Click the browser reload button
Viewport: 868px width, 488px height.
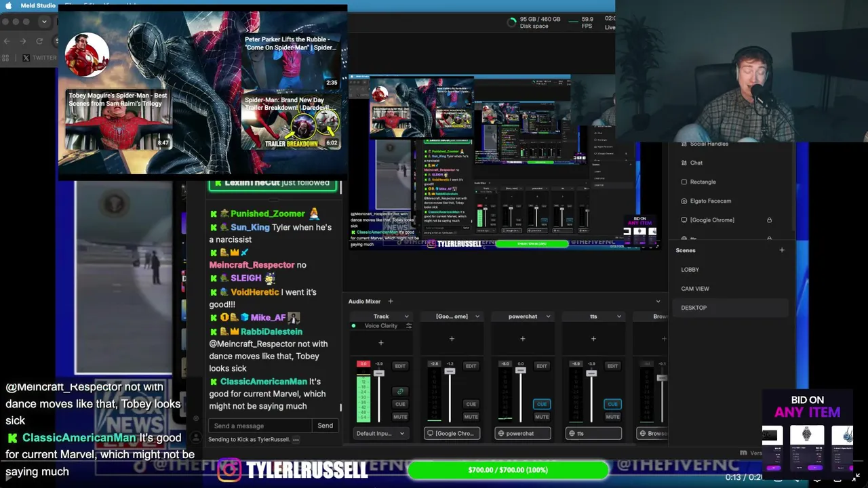(39, 41)
